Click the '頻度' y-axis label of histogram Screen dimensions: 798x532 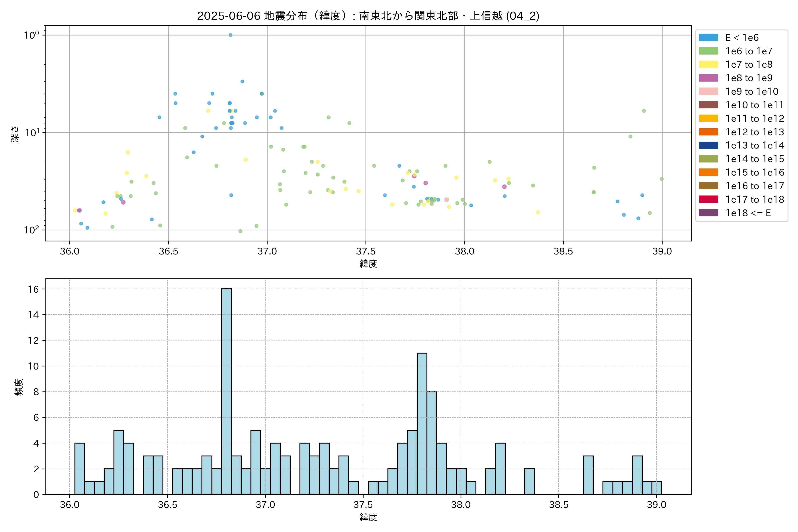click(x=19, y=387)
